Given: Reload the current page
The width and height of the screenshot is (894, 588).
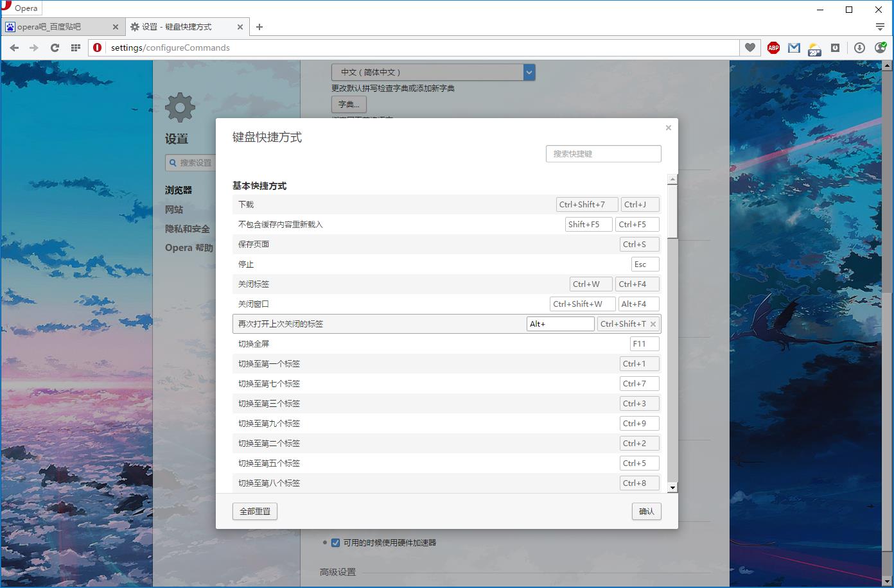Looking at the screenshot, I should point(55,48).
